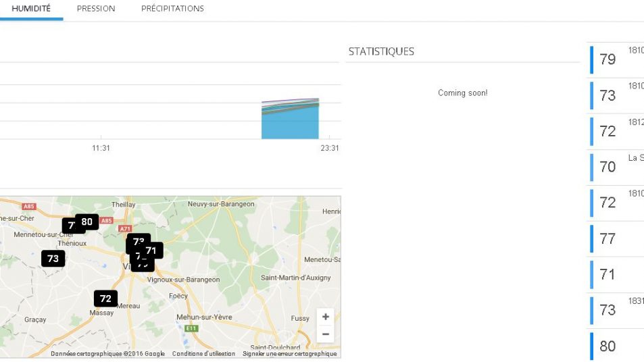Click the E11 road badge on the map
Viewport: 644px width, 362px height.
pyautogui.click(x=191, y=328)
